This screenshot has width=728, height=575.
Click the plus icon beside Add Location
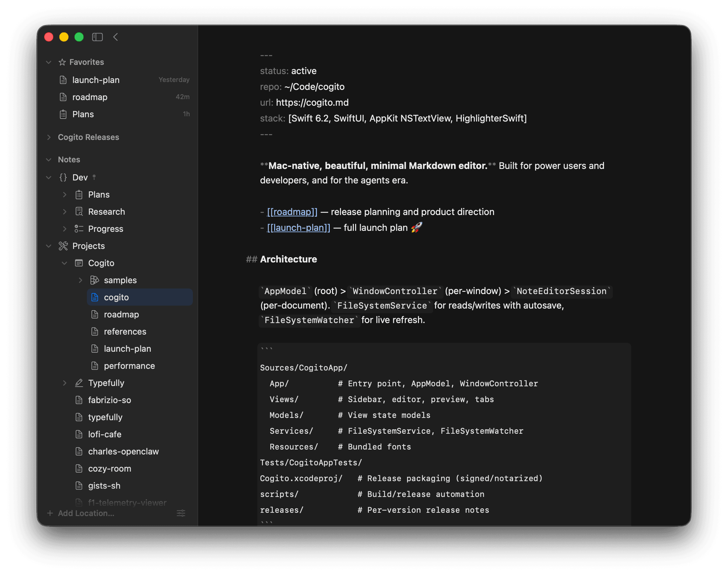(x=50, y=513)
